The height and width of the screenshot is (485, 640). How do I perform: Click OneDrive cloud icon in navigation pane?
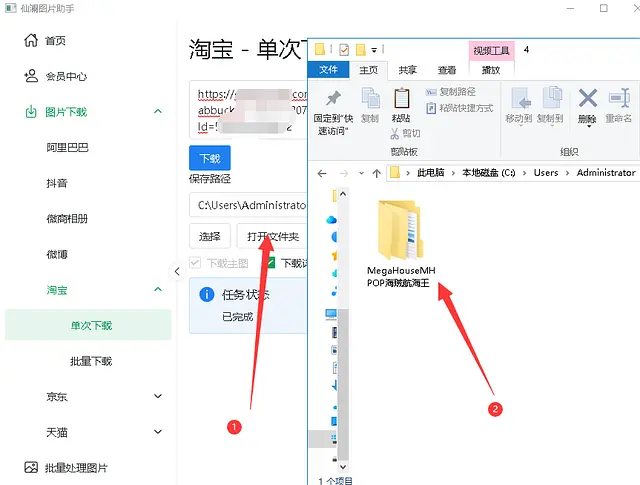pyautogui.click(x=331, y=220)
